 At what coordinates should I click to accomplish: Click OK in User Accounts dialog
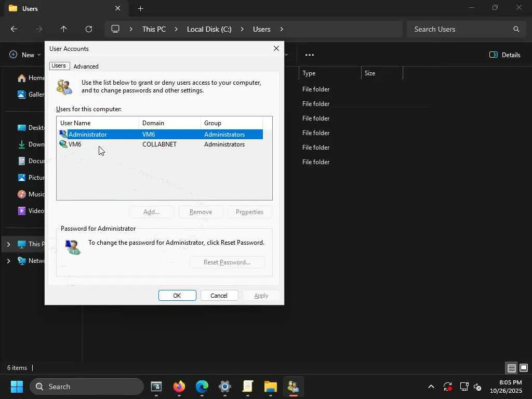point(177,296)
